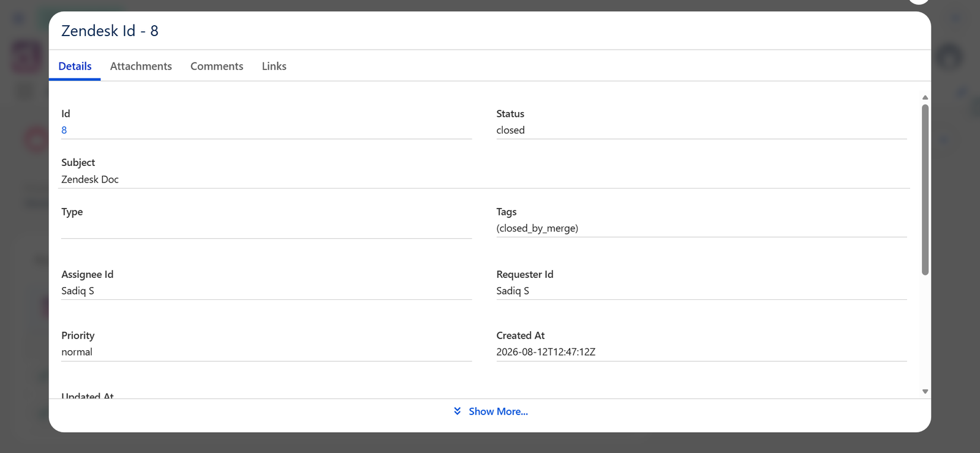Image resolution: width=980 pixels, height=453 pixels.
Task: Select Created At timestamp value
Action: (x=546, y=352)
